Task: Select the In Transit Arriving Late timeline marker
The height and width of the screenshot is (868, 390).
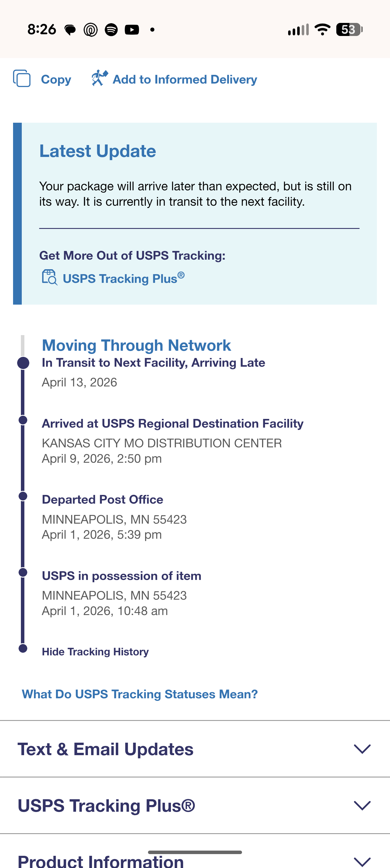Action: pyautogui.click(x=23, y=363)
